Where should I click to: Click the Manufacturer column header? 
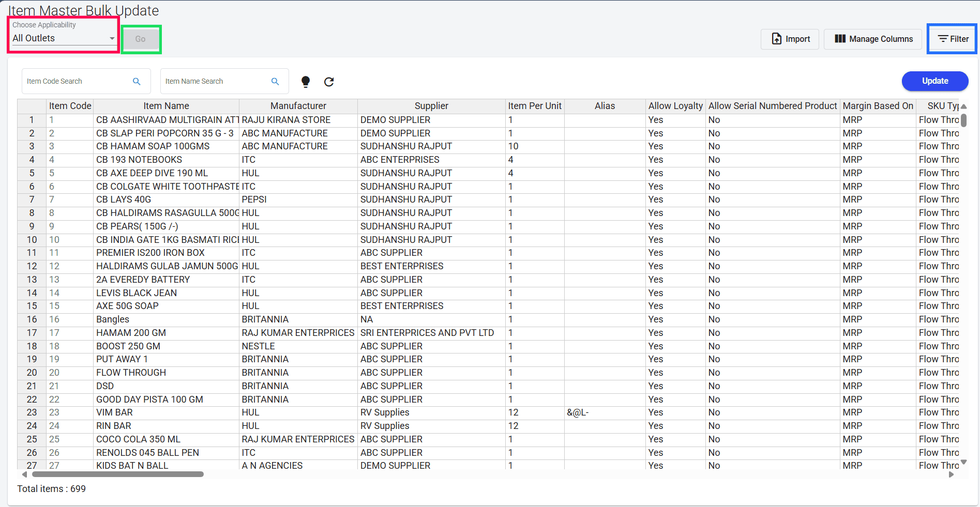(298, 106)
